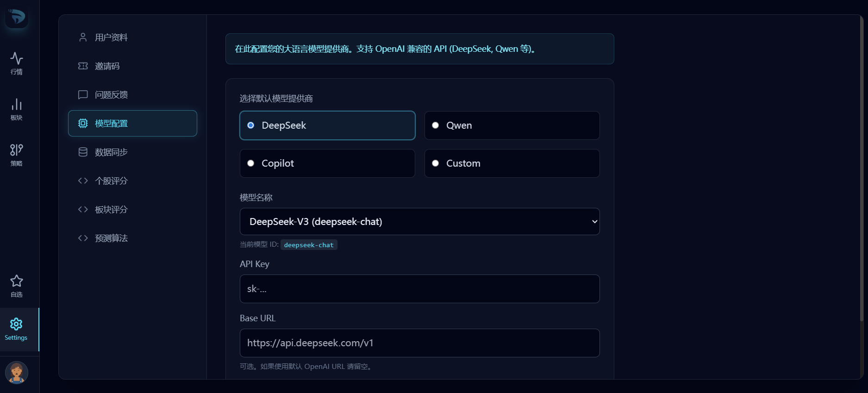
Task: Click the user avatar in sidebar
Action: pos(17,373)
